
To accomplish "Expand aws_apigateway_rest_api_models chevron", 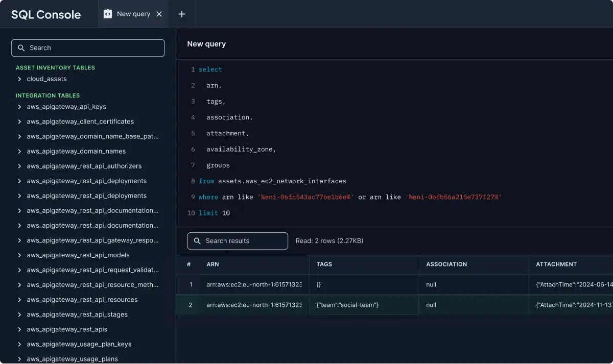I will [x=19, y=255].
